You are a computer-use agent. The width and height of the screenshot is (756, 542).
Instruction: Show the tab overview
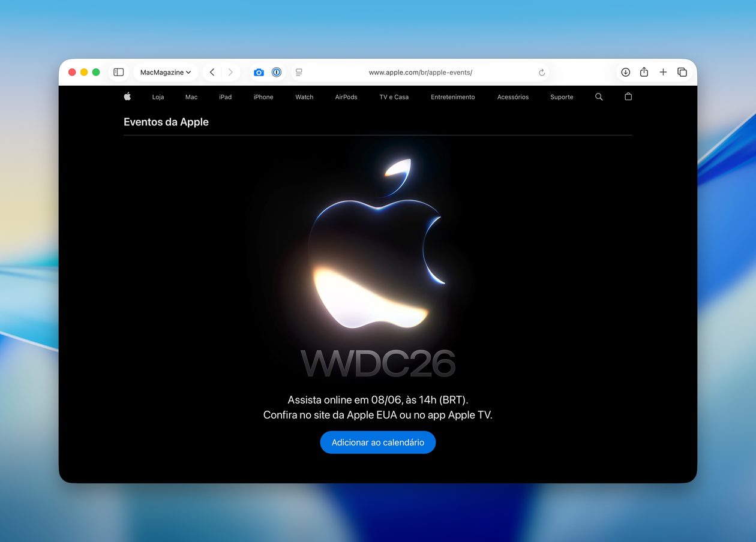pyautogui.click(x=682, y=72)
